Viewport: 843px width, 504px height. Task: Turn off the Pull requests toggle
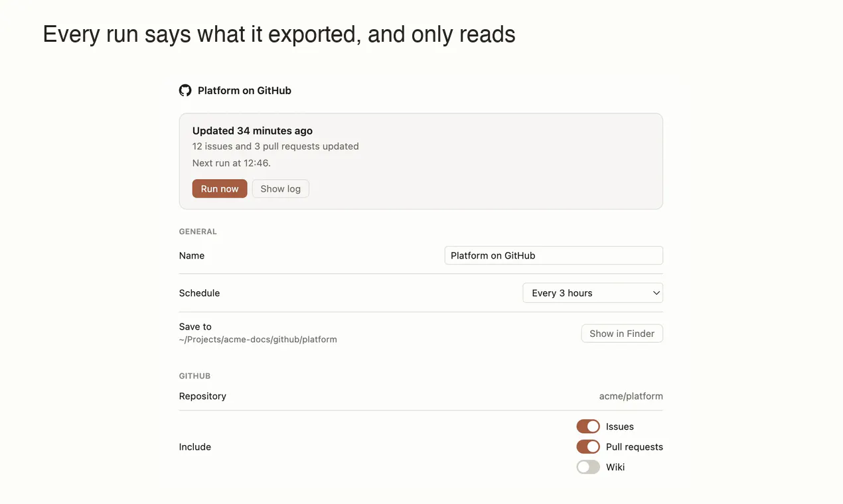tap(588, 447)
